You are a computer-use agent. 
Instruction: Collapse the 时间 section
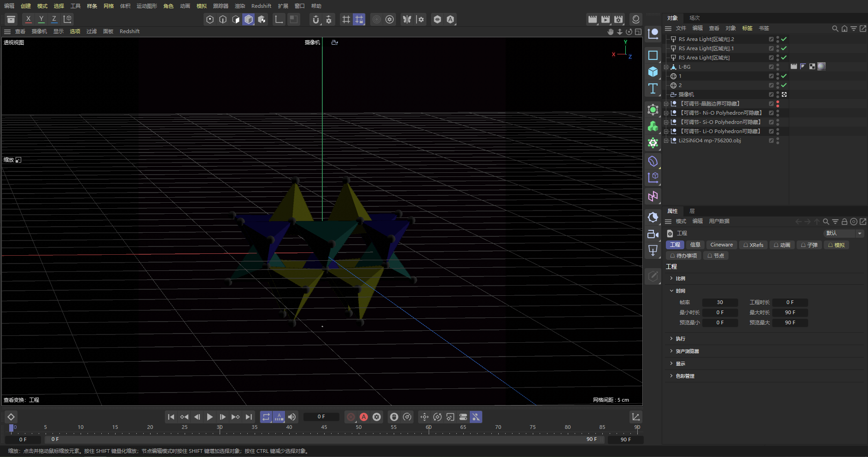click(x=671, y=291)
